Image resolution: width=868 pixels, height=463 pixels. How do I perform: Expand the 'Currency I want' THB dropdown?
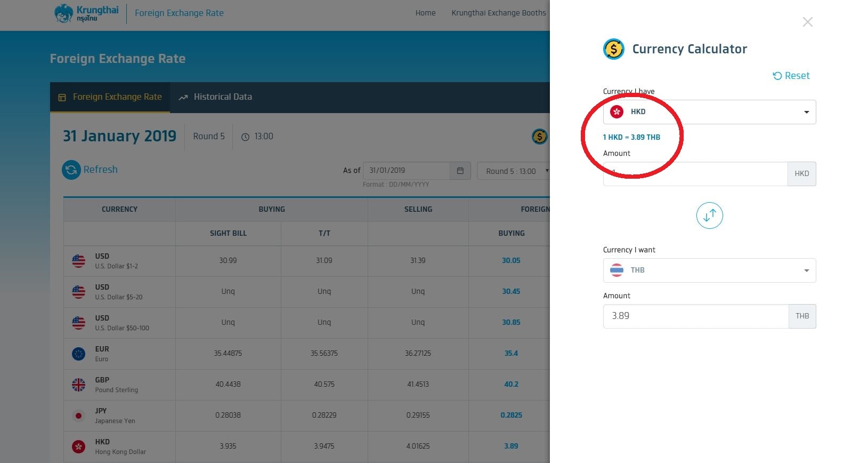[x=709, y=270]
